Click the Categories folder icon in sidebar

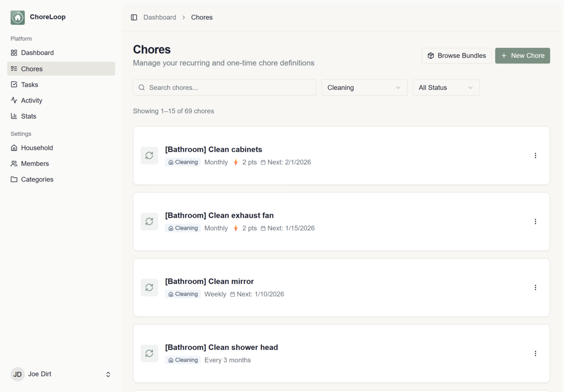[14, 179]
